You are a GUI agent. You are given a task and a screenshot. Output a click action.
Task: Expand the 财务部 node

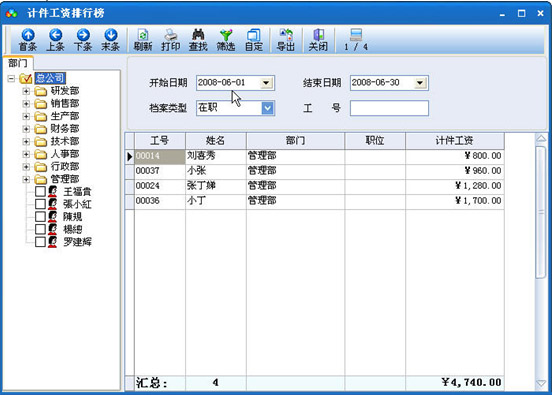(26, 129)
